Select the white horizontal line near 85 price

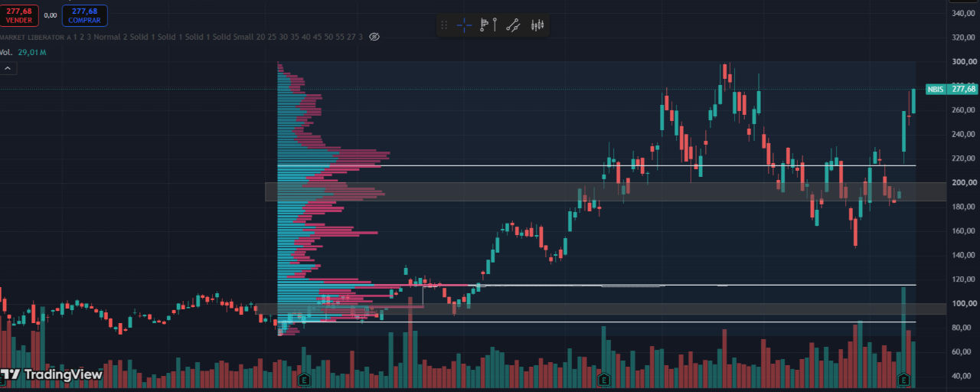(597, 322)
